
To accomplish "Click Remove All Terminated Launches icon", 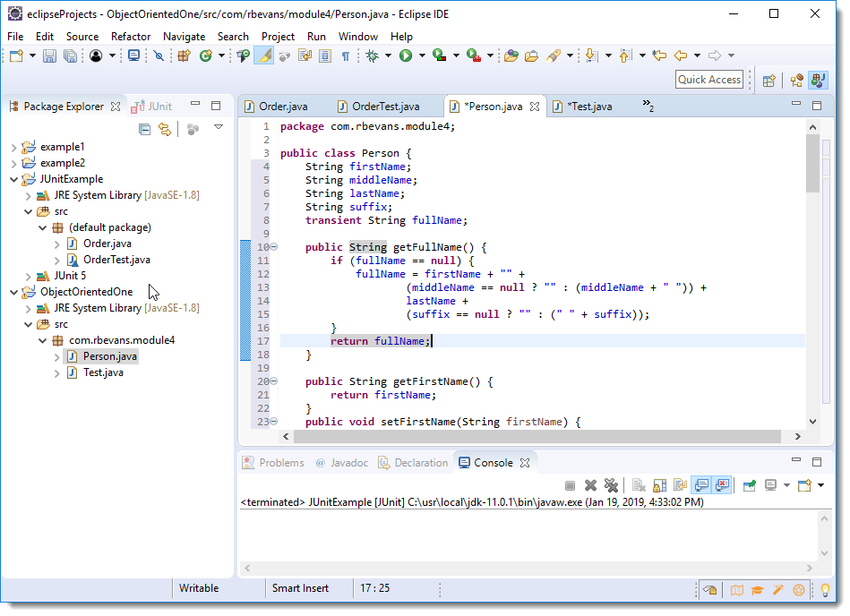I will (611, 485).
